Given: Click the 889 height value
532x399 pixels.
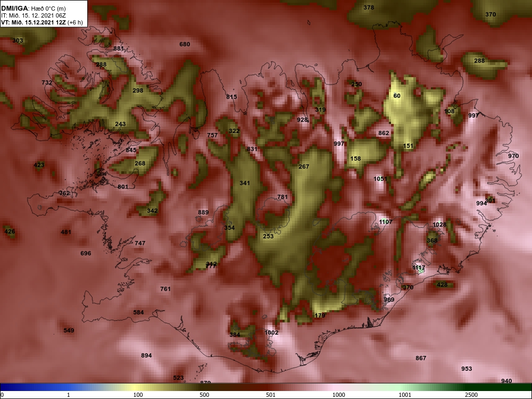Looking at the screenshot, I should tap(203, 212).
